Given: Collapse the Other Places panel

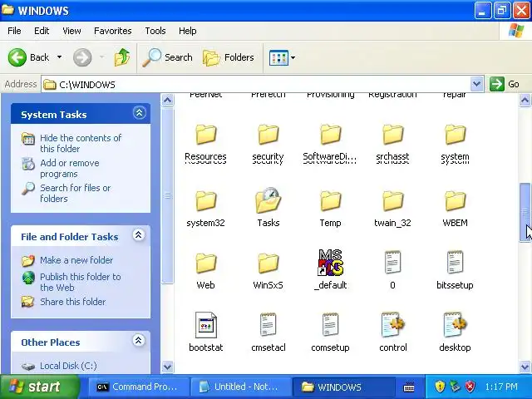Looking at the screenshot, I should pos(139,341).
